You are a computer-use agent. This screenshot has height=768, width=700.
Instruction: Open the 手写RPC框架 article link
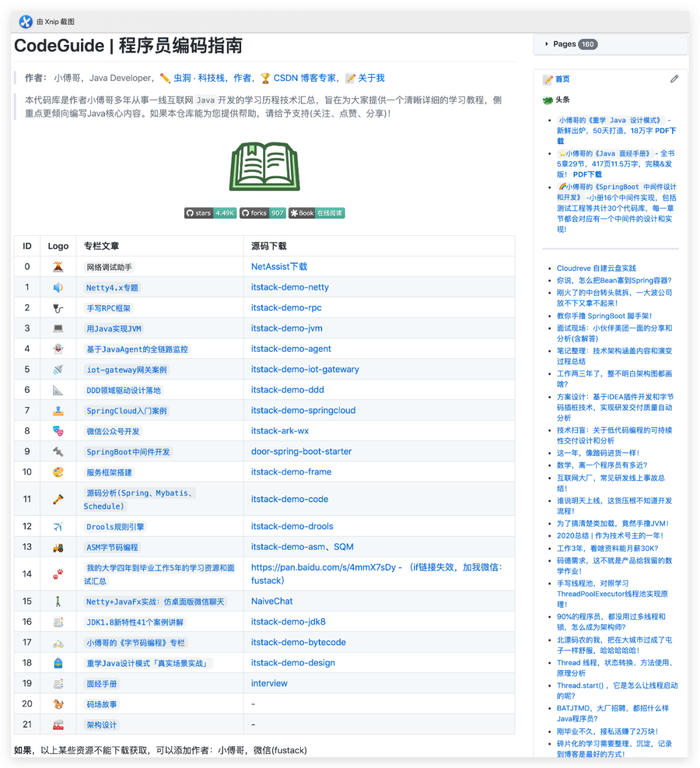point(109,308)
